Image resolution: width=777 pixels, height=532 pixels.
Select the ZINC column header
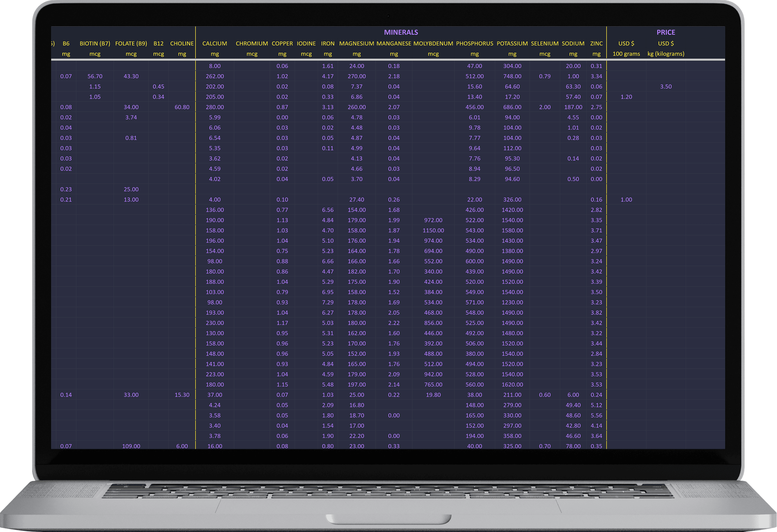click(596, 43)
